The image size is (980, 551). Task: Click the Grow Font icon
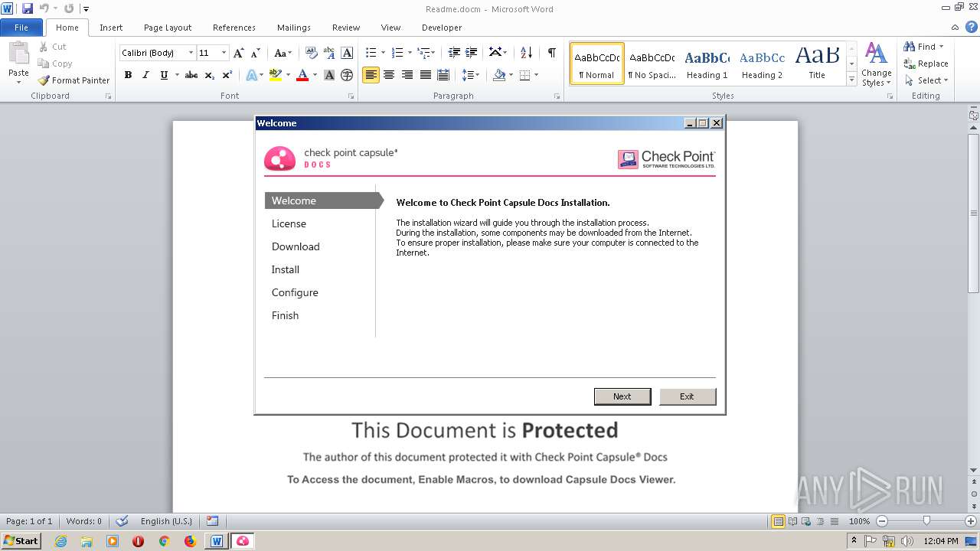tap(239, 53)
